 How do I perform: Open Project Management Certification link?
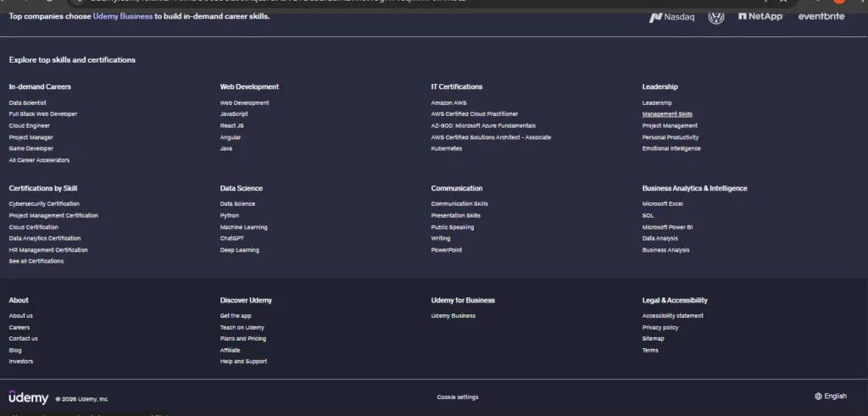coord(53,216)
